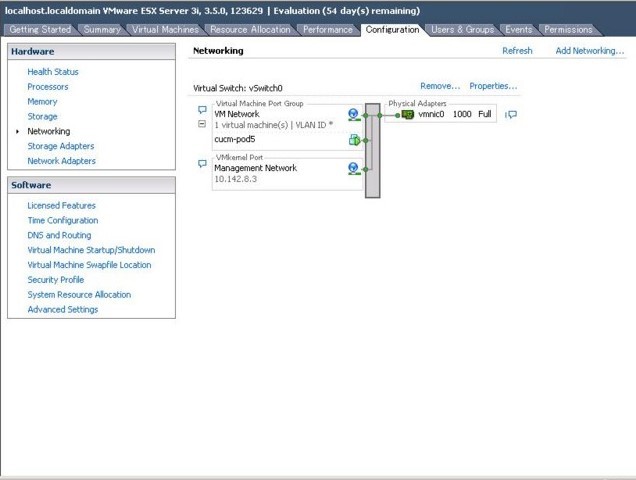The width and height of the screenshot is (636, 480).
Task: Click the vSwitch0 switch body graphic
Action: [x=373, y=151]
